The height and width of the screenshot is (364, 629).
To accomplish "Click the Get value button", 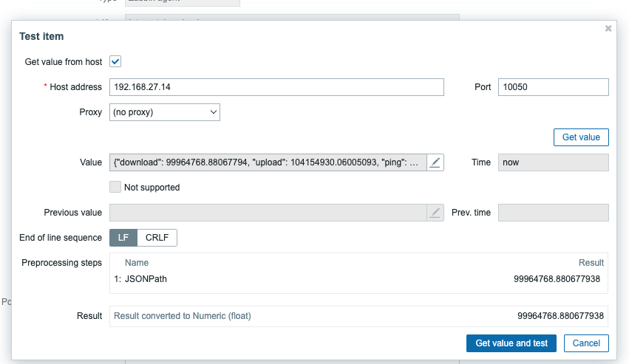I will tap(581, 137).
